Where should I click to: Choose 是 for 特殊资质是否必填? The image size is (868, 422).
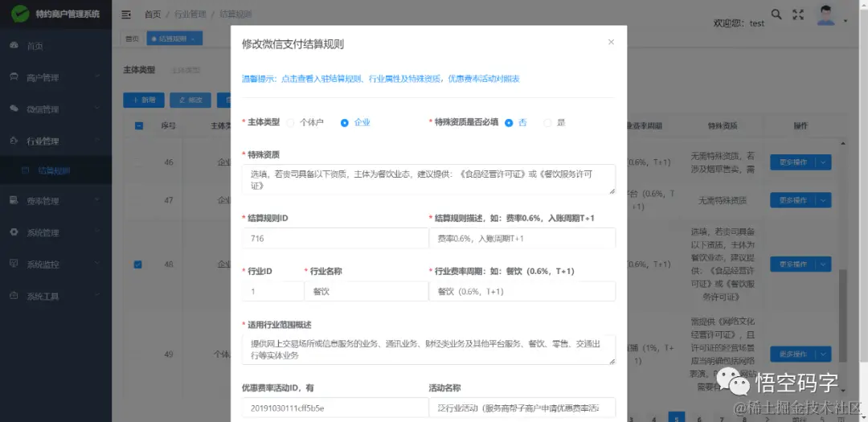554,123
